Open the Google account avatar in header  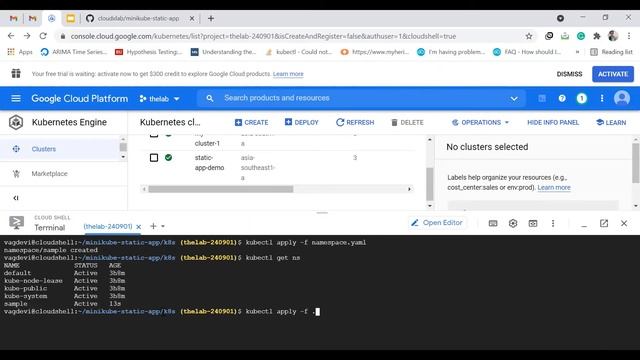click(x=622, y=98)
